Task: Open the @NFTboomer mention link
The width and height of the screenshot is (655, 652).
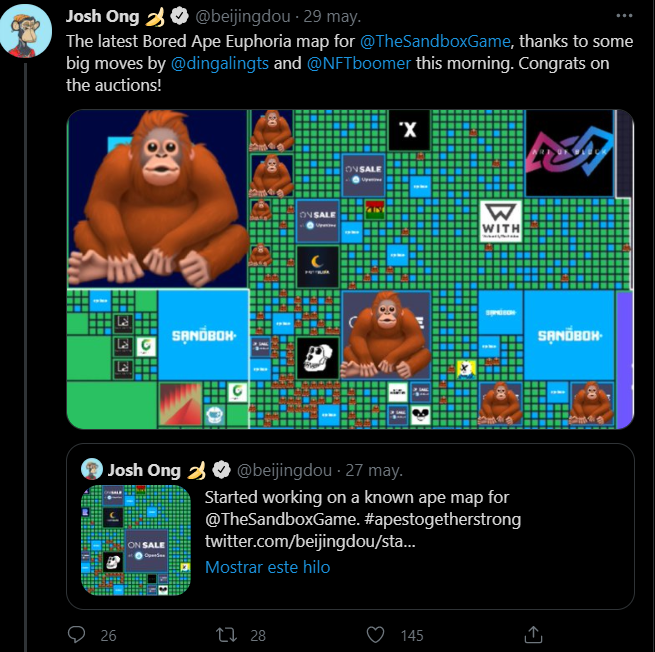Action: [x=359, y=63]
